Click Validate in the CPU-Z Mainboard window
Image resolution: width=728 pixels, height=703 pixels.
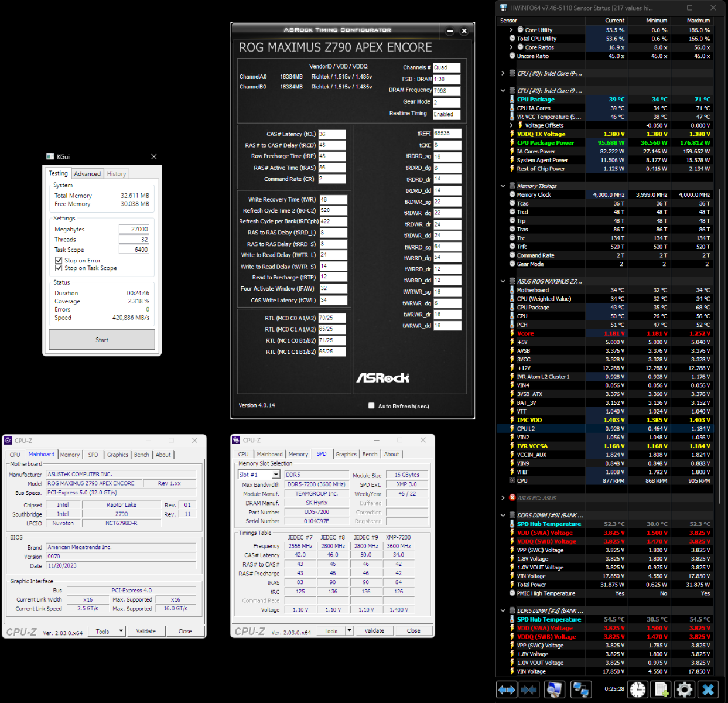click(x=146, y=631)
